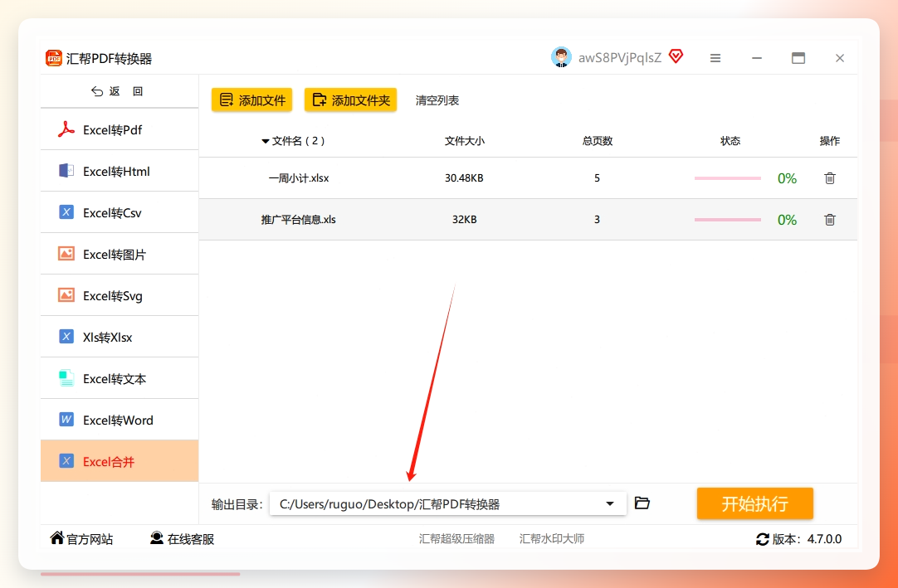The image size is (898, 588).
Task: Open the Excel转Pdf tab
Action: [x=120, y=129]
